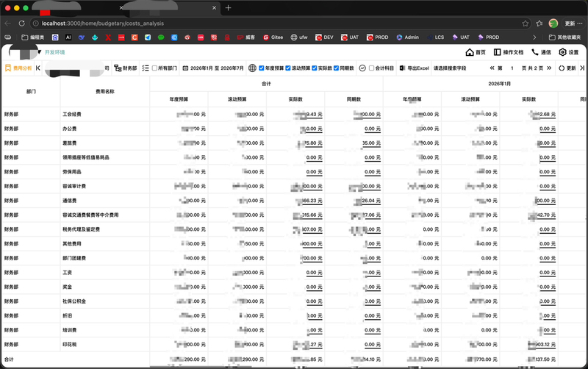This screenshot has height=369, width=588.
Task: Check the 所有部门 checkbox
Action: click(x=154, y=68)
